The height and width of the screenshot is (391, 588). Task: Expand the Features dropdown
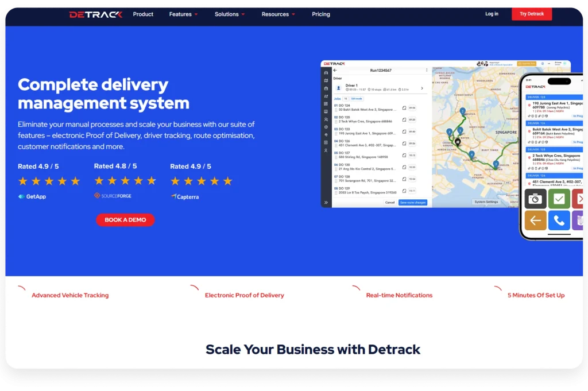pos(183,14)
